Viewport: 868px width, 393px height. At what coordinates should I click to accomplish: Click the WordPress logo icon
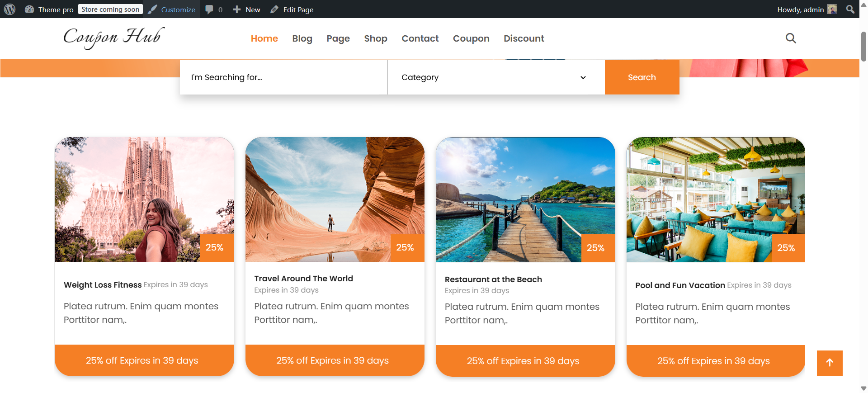tap(10, 9)
